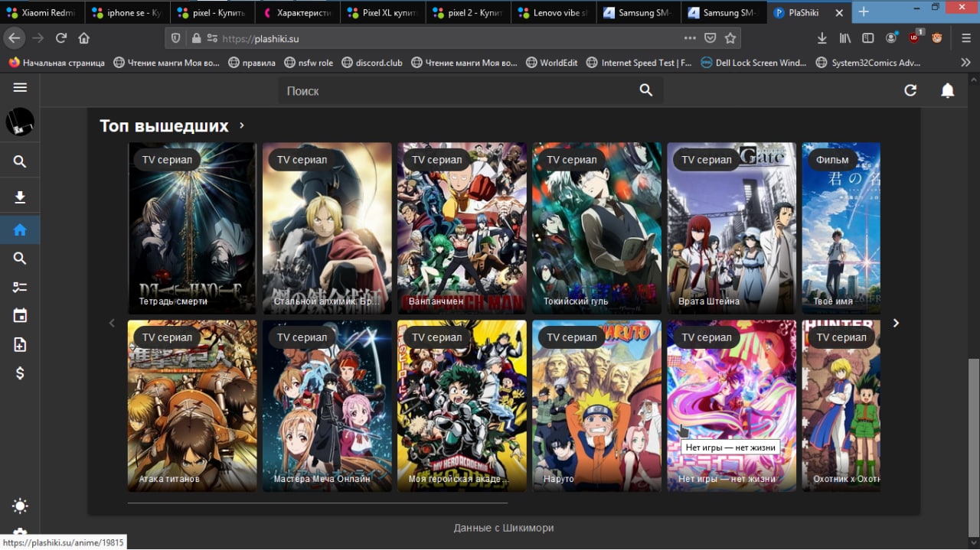Viewport: 980px width, 550px height.
Task: Go to the home icon in sidebar
Action: (20, 229)
